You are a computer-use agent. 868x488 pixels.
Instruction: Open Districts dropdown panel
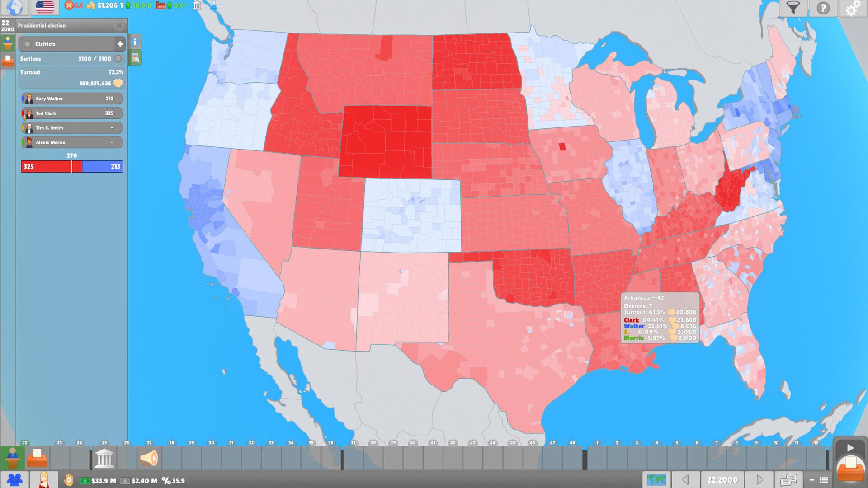(x=71, y=44)
